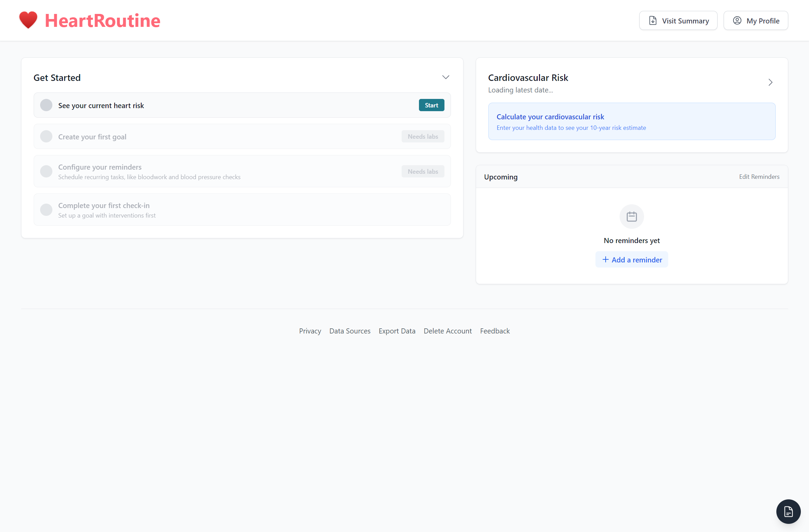This screenshot has width=809, height=532.
Task: Select the Export Data footer link
Action: [397, 331]
